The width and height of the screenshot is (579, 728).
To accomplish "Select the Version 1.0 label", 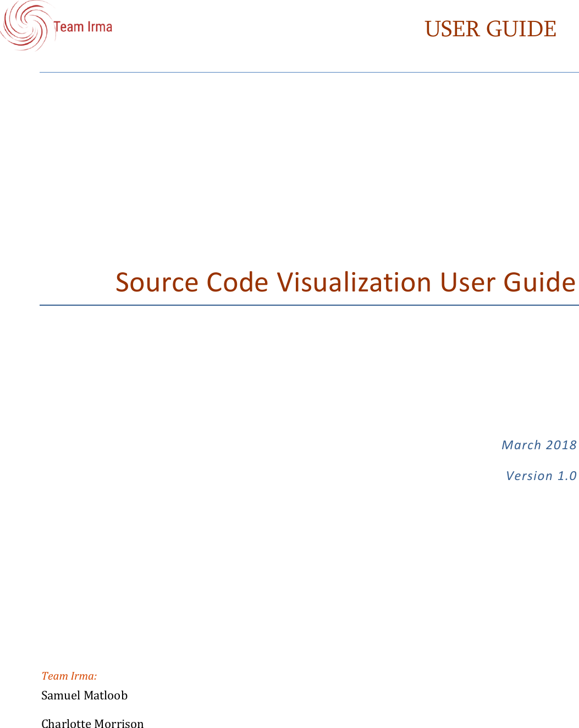I will (542, 475).
